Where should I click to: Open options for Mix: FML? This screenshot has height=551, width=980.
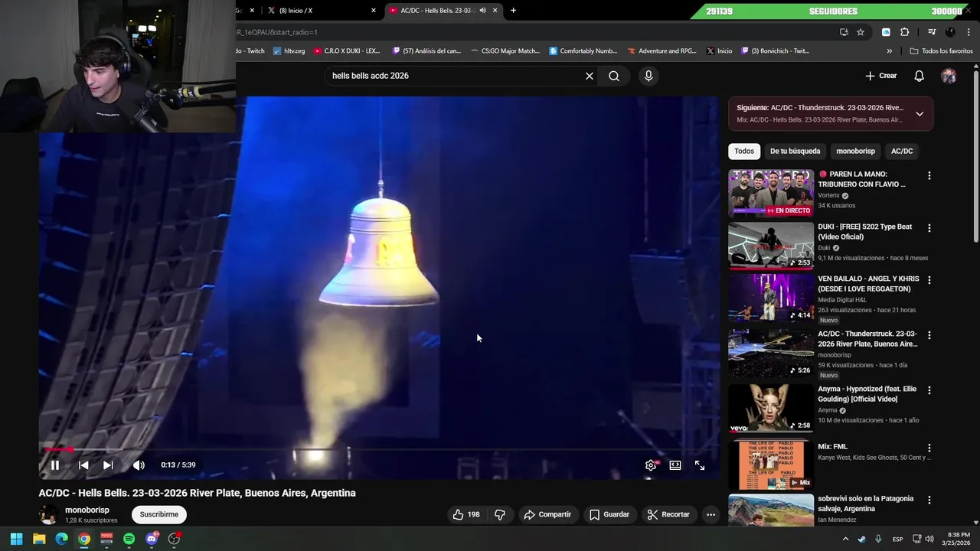(929, 448)
